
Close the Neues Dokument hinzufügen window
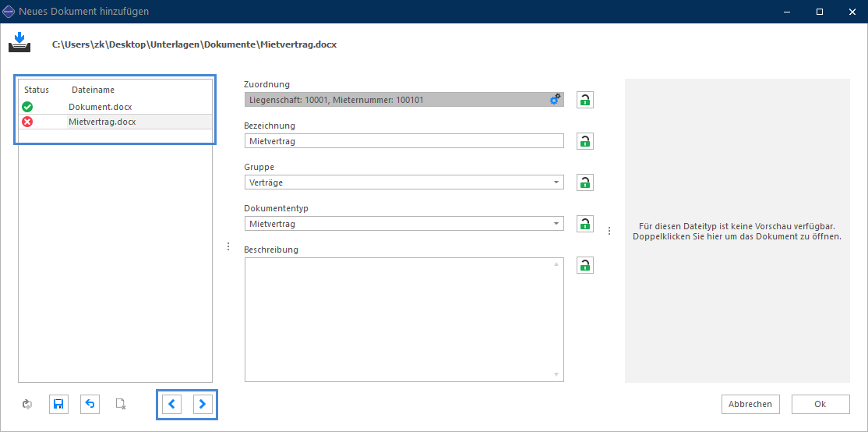coord(852,11)
